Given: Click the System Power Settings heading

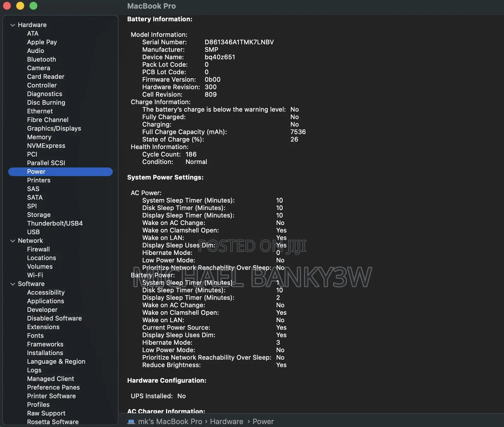Looking at the screenshot, I should (165, 177).
